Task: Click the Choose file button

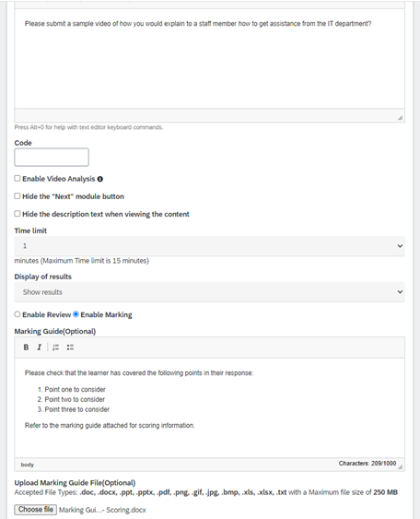Action: 36,510
